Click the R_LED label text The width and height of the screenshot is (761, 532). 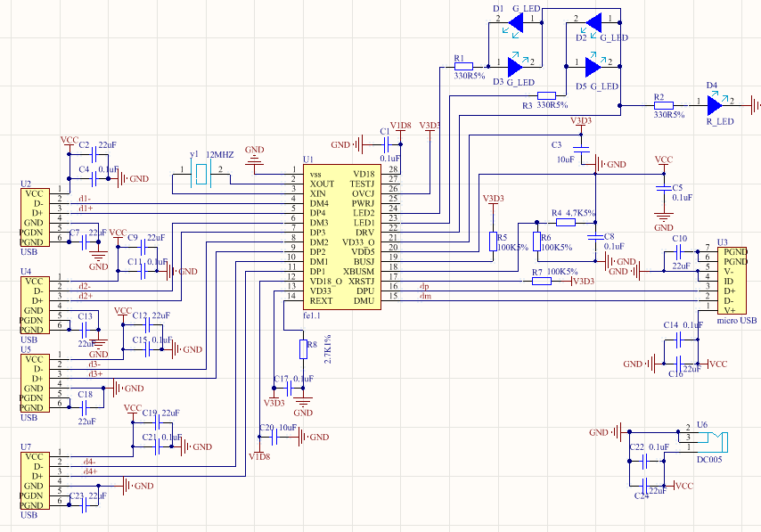click(x=720, y=121)
